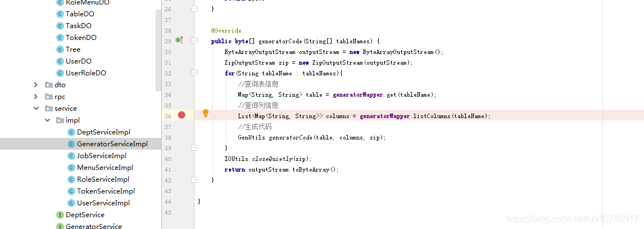Click the rpc folder icon

[48, 97]
